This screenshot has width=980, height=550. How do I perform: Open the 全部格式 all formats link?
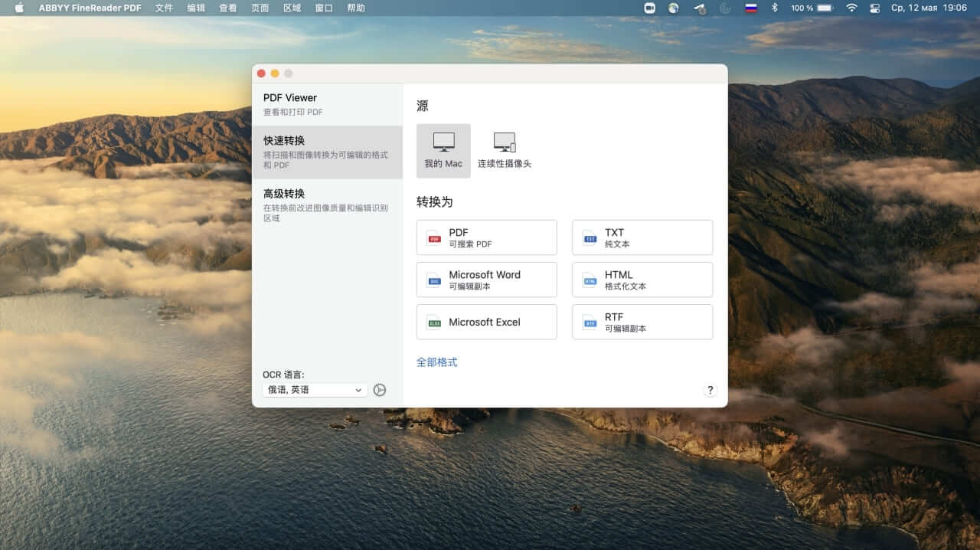(437, 362)
